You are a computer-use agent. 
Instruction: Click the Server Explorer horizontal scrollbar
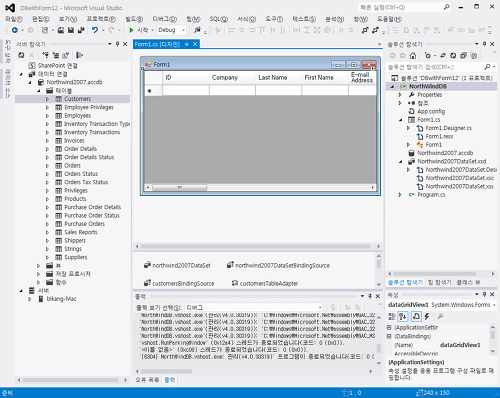click(x=70, y=380)
